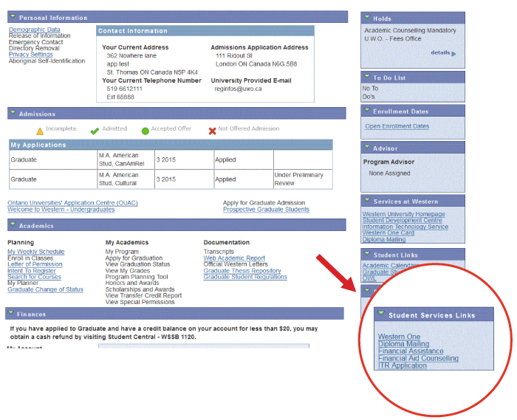Screen dimensions: 517x420
Task: Open Financial Aid Counselling link
Action: (418, 359)
